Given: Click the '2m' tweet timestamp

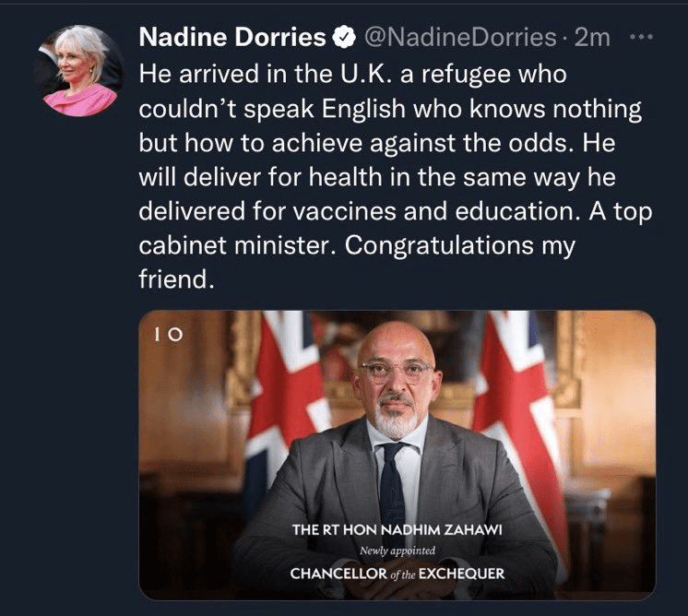Looking at the screenshot, I should click(x=591, y=38).
